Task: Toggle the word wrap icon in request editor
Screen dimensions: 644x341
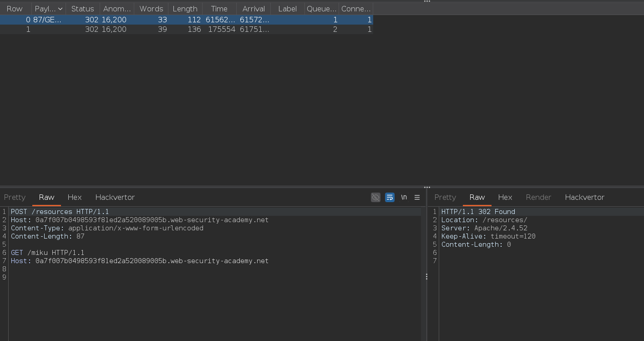Action: coord(390,197)
